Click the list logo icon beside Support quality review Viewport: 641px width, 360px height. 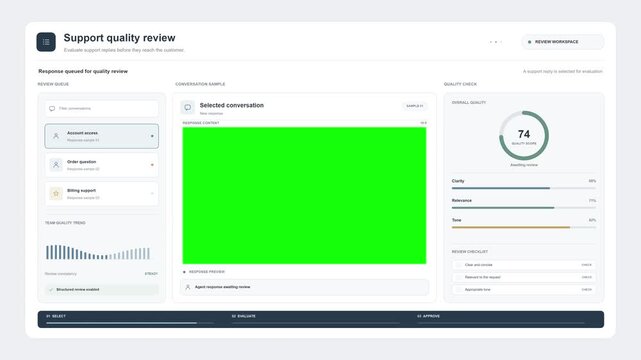(46, 42)
